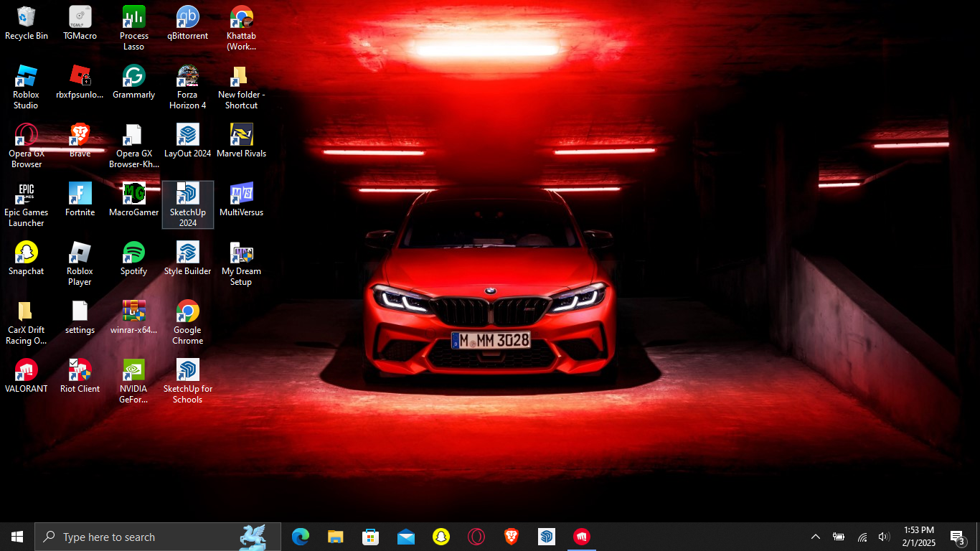Select the Roblox Player desktop icon
The height and width of the screenshot is (551, 980).
(x=80, y=263)
